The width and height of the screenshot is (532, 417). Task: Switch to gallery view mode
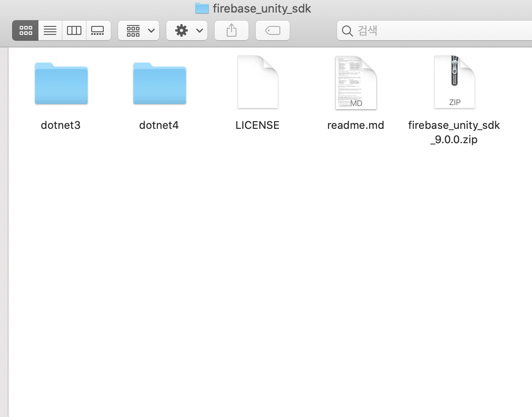point(98,30)
